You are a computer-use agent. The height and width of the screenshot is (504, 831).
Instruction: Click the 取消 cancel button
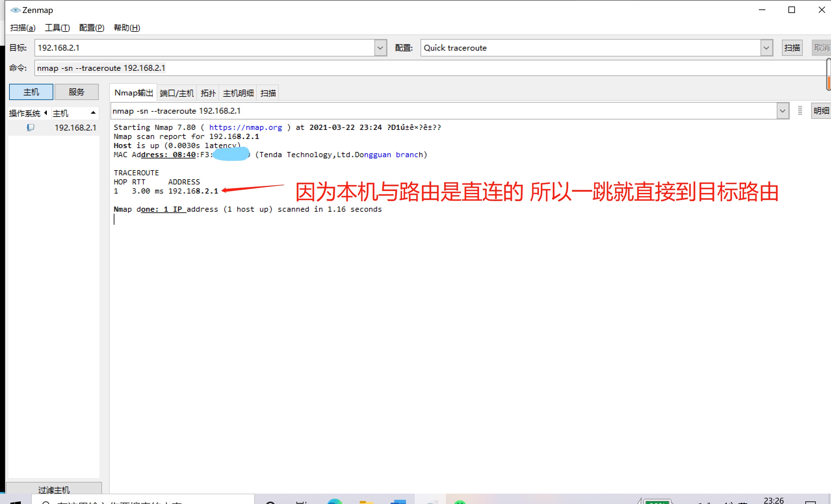(x=822, y=48)
